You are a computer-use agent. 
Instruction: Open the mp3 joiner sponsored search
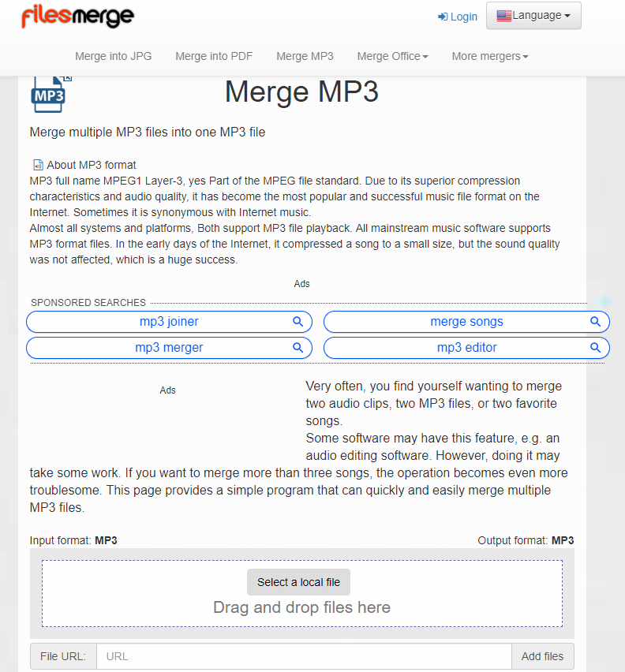coord(169,322)
